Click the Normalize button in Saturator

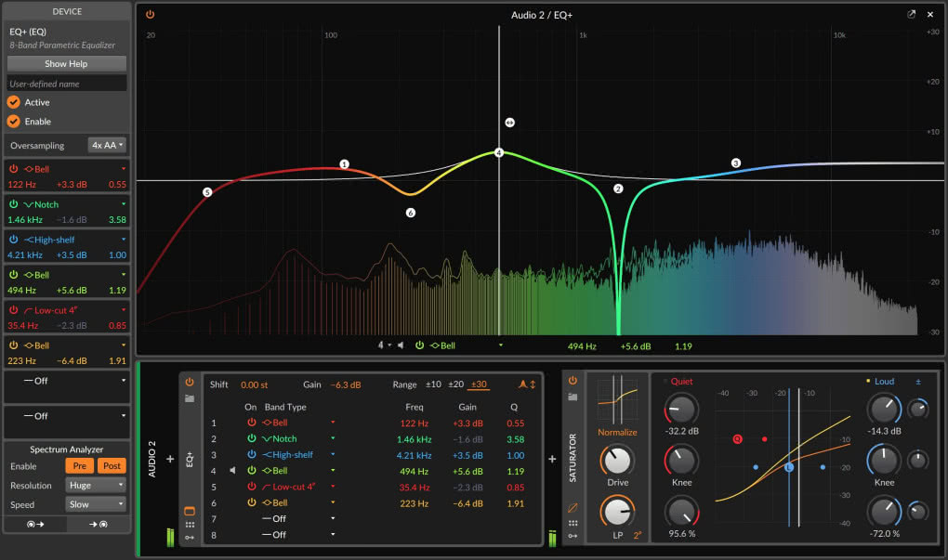pos(617,432)
